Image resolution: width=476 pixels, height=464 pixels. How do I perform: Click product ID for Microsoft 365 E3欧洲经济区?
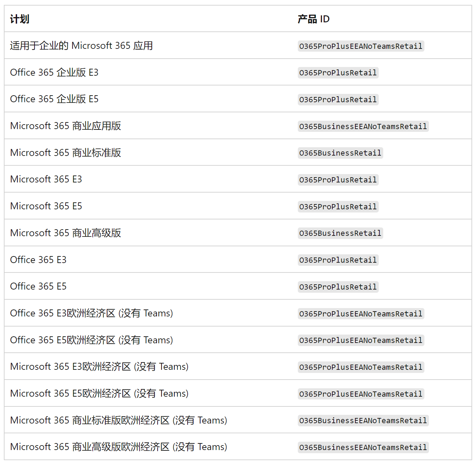click(x=361, y=367)
